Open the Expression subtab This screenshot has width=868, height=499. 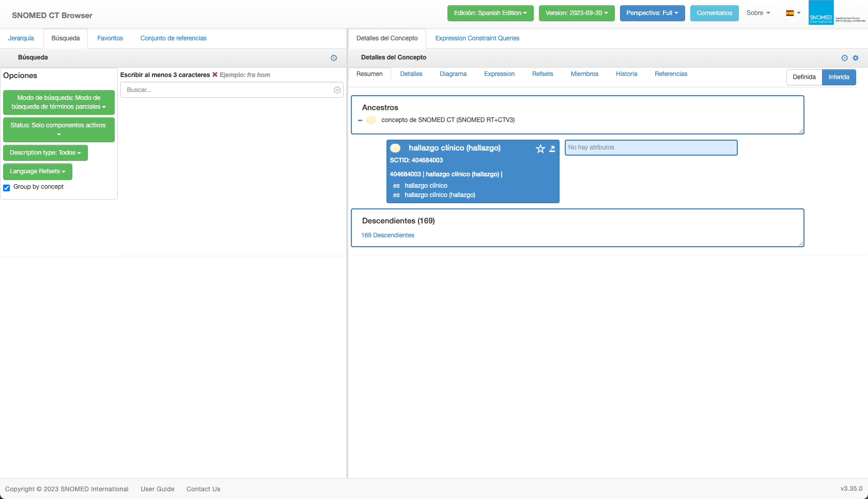coord(499,74)
